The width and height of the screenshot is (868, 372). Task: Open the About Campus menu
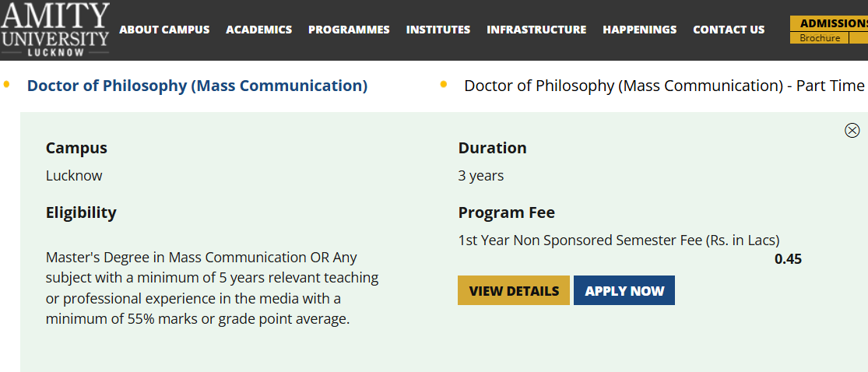(x=164, y=30)
